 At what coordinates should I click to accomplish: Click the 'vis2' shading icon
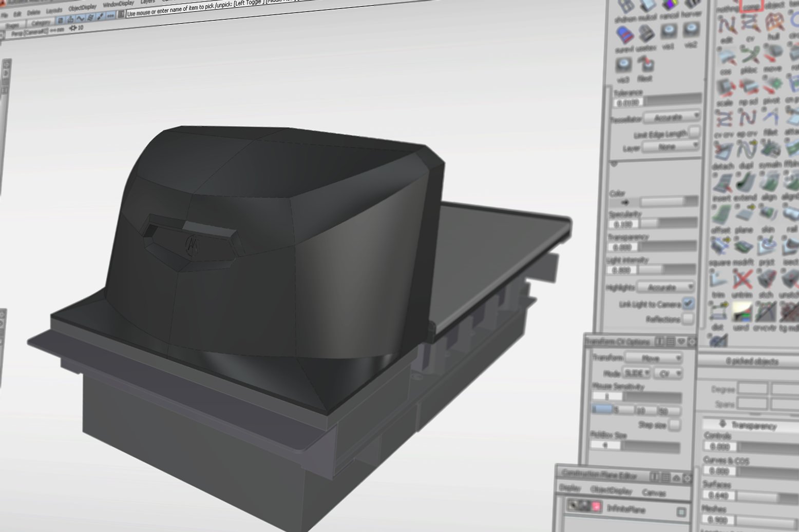(691, 31)
